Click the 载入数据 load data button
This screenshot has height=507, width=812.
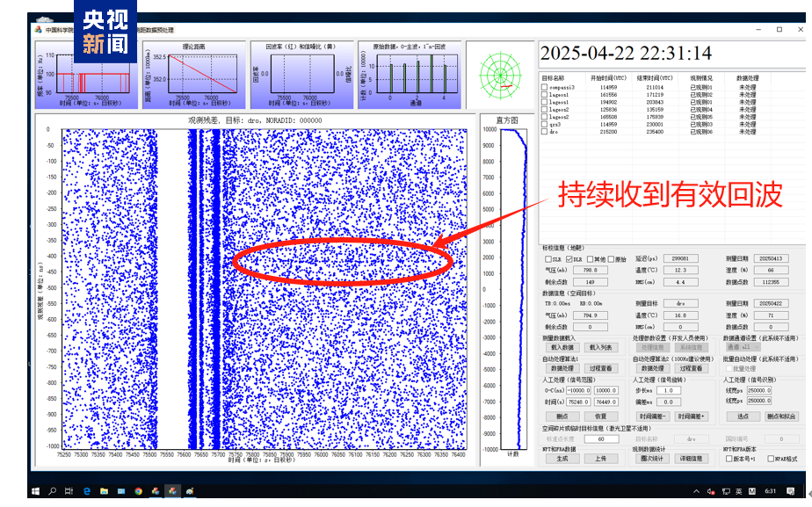(x=562, y=348)
